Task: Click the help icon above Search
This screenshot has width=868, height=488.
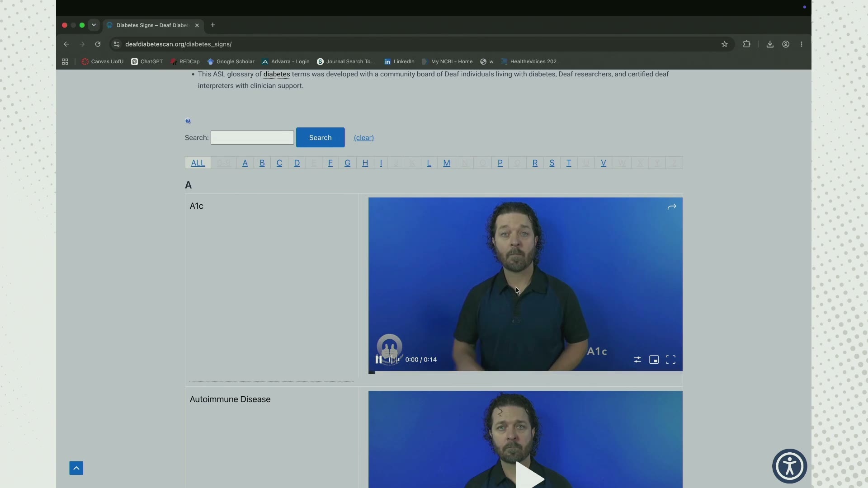Action: (188, 121)
